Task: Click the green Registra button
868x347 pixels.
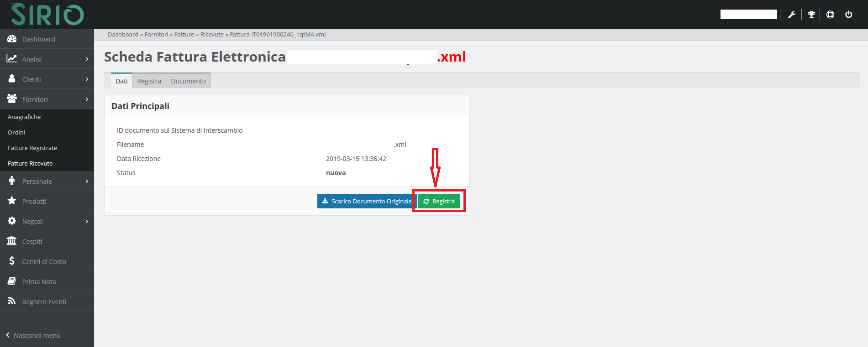Action: [x=439, y=201]
